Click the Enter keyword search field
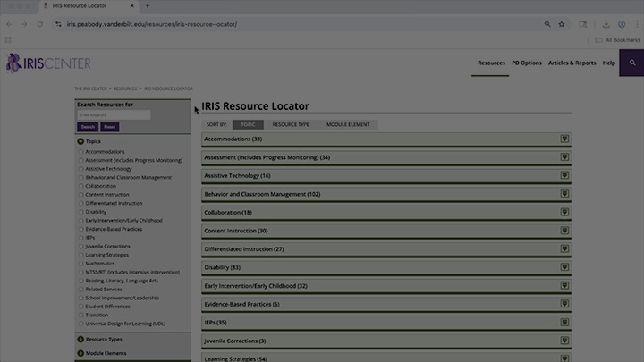 coord(114,114)
